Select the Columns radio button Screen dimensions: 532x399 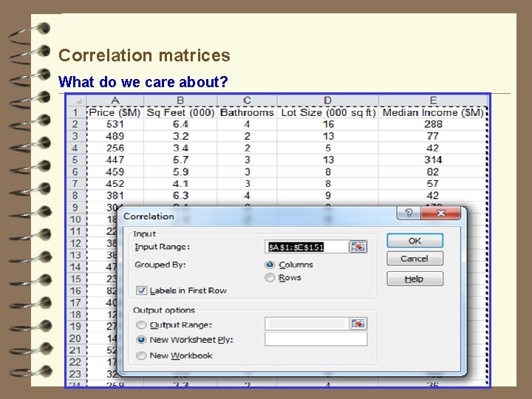point(270,265)
